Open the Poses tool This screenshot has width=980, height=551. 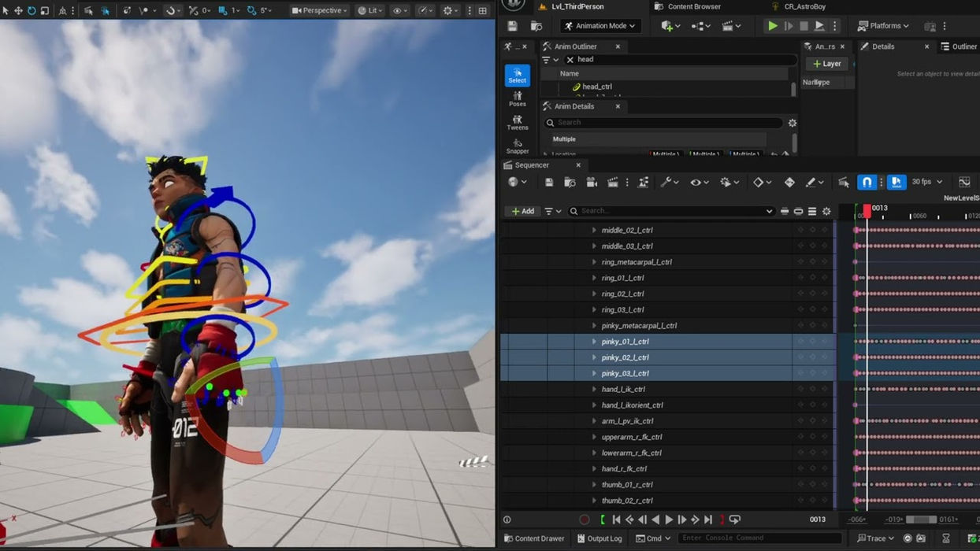point(518,99)
